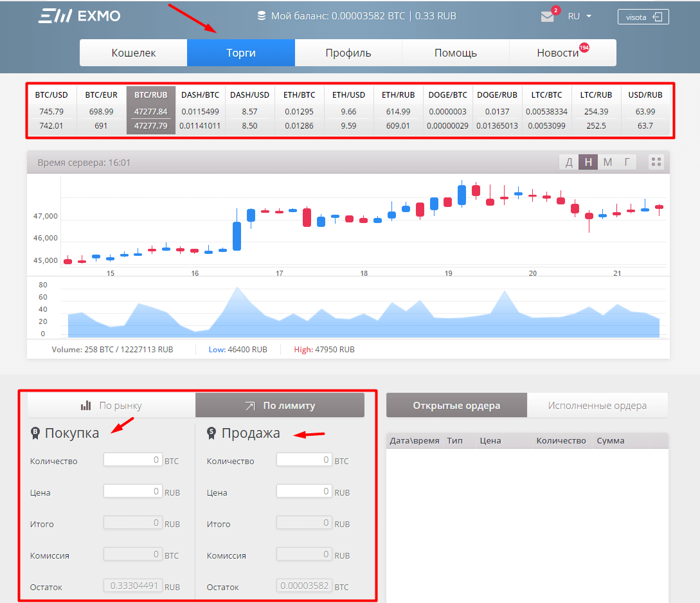Switch chart to day period Д

pos(569,162)
